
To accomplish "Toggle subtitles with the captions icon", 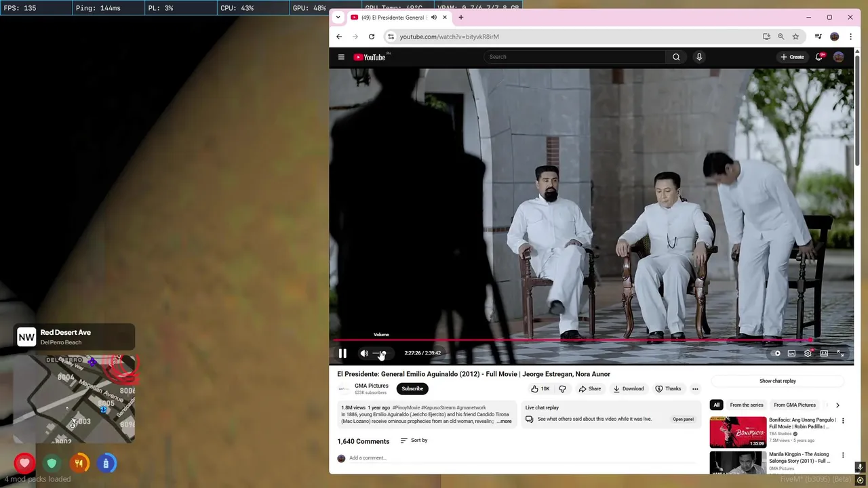I will click(x=791, y=353).
